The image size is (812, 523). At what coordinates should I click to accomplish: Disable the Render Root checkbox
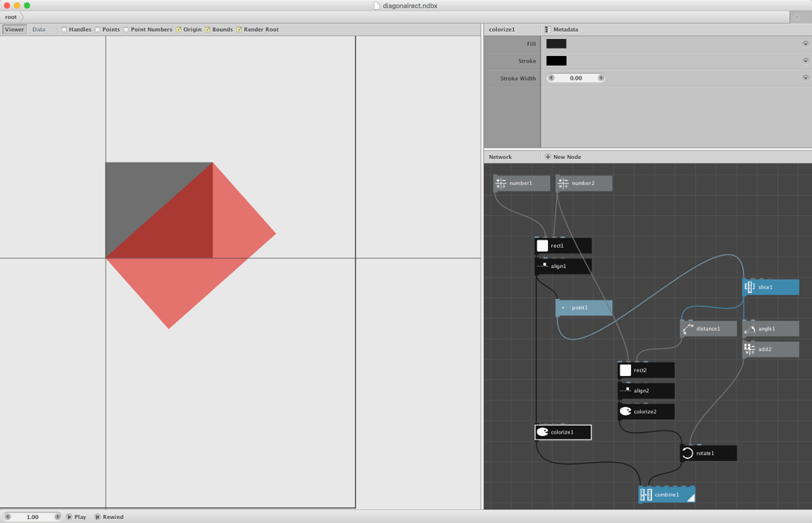(x=240, y=29)
